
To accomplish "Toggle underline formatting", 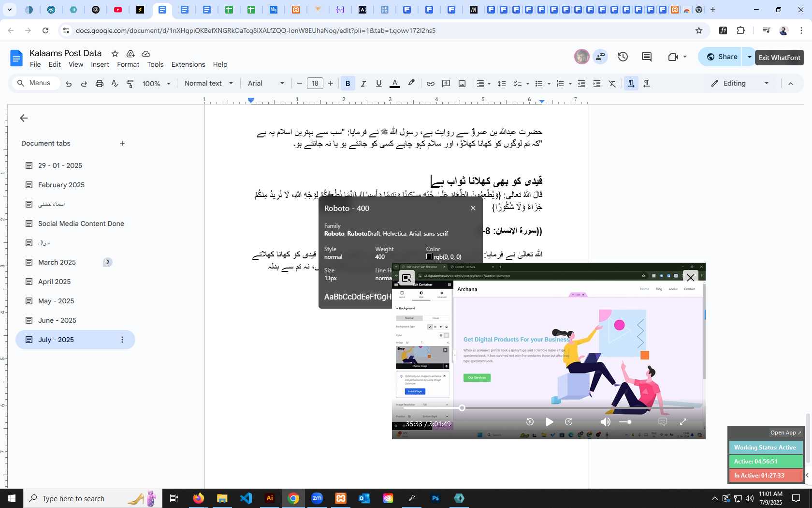I will click(x=379, y=84).
